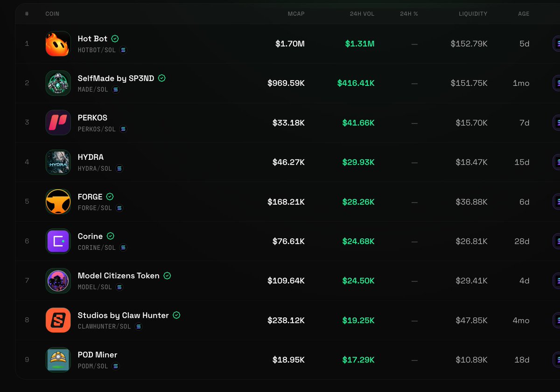Click the Solana icon beside MADE/SOL
The image size is (560, 392).
pos(116,89)
